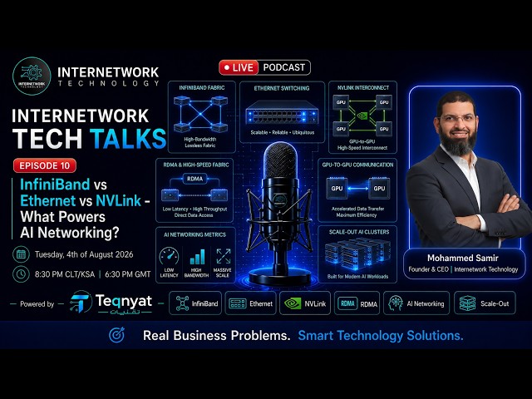Image resolution: width=532 pixels, height=399 pixels.
Task: Click the InfiniBand network-node icon in bottom tag row
Action: [x=182, y=303]
